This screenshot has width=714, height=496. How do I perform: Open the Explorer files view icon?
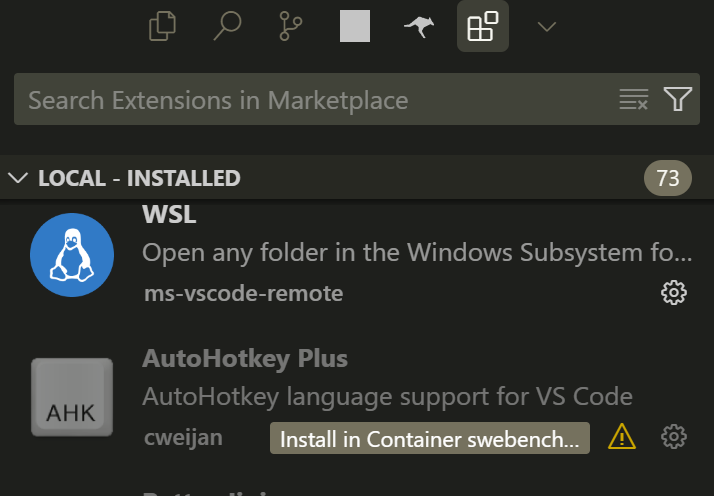[x=162, y=26]
